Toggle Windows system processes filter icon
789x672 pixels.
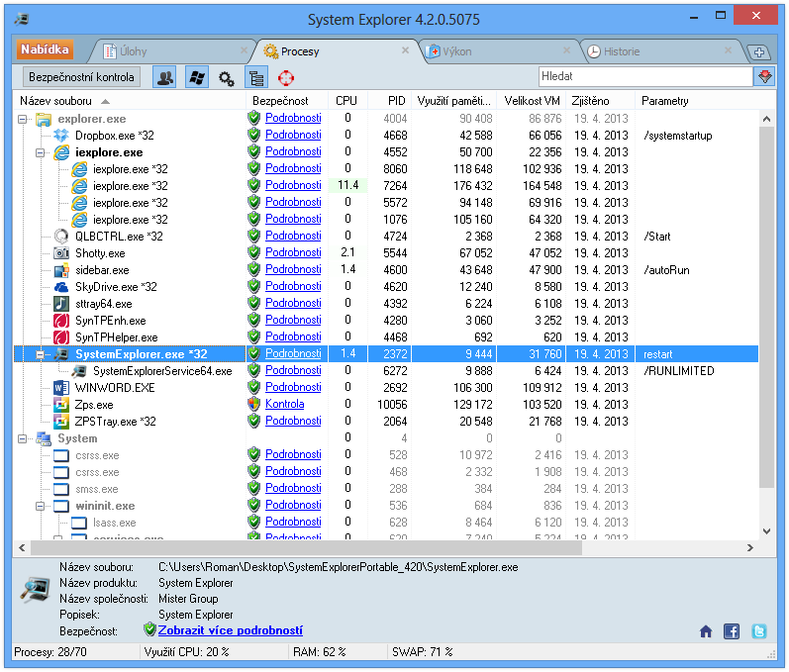[x=196, y=78]
